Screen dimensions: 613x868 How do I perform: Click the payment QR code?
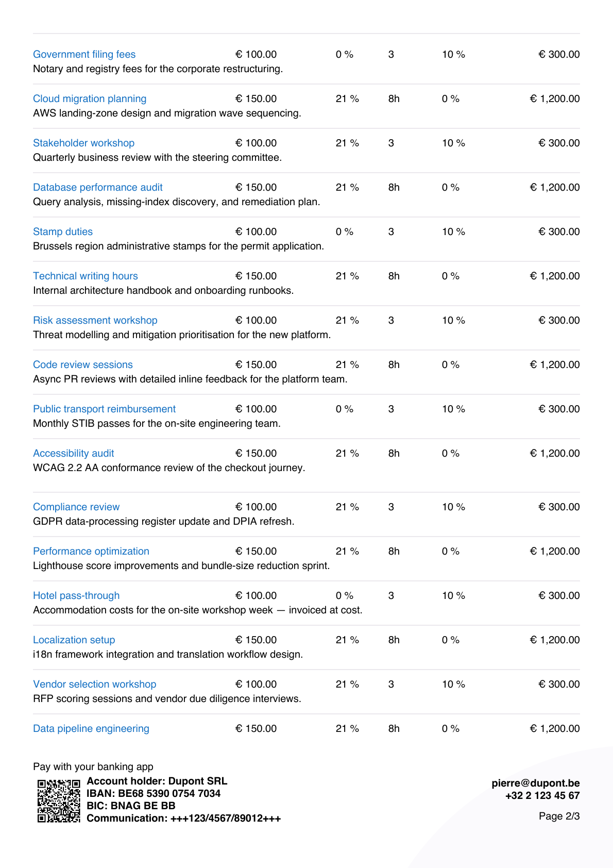(59, 800)
